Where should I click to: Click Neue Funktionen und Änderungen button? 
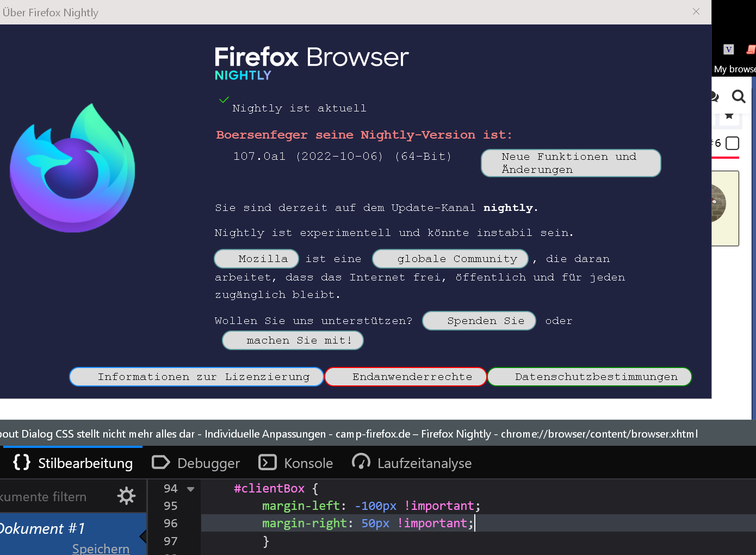pos(571,163)
